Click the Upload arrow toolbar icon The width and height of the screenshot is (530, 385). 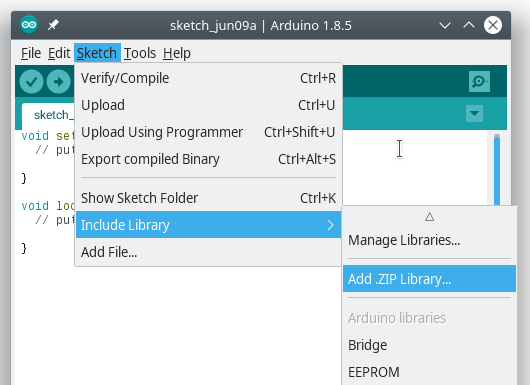pos(58,81)
